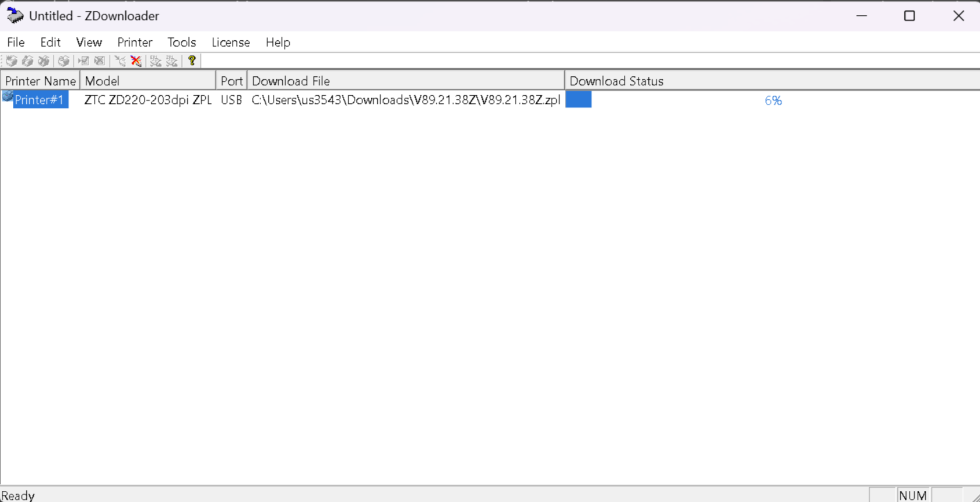Click the Model column header

[x=148, y=81]
